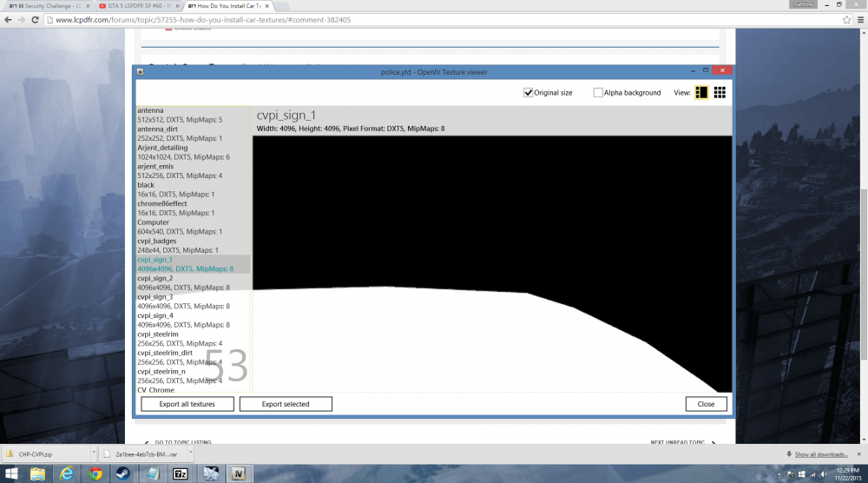Reload the lcpdfr.com page
Screen dimensions: 868x483
coord(35,20)
